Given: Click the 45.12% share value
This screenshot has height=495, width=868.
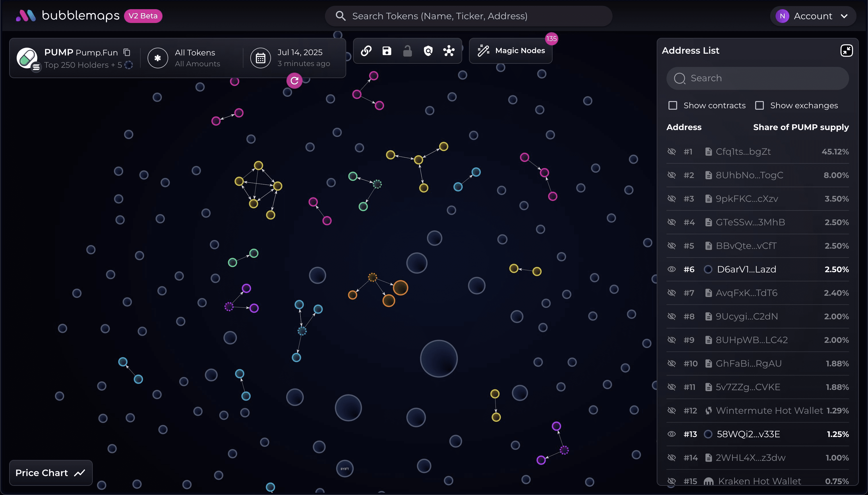Looking at the screenshot, I should tap(835, 152).
